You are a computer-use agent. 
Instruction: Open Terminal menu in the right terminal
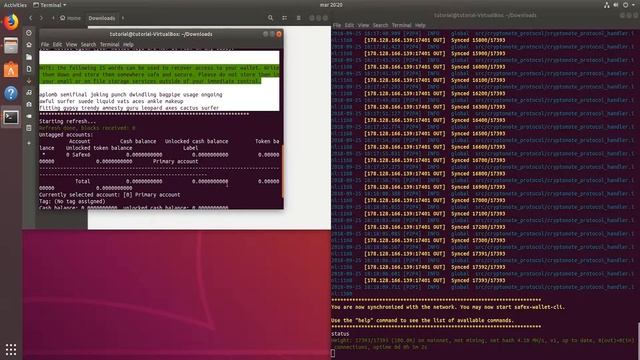click(401, 25)
